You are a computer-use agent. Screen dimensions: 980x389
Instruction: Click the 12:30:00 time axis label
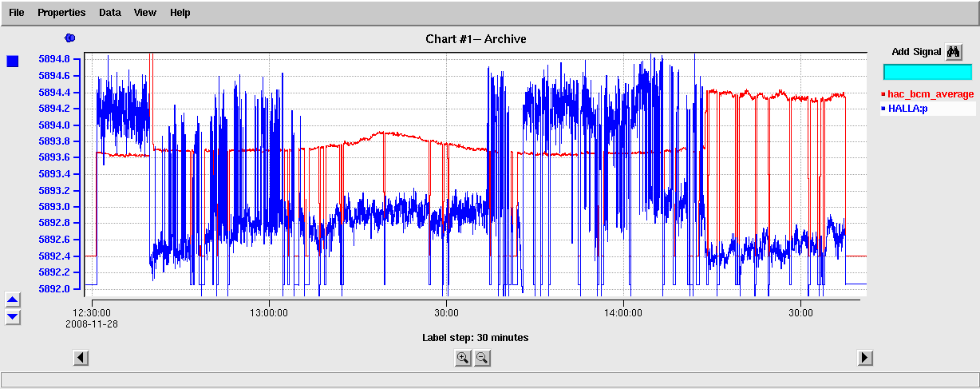click(x=92, y=313)
